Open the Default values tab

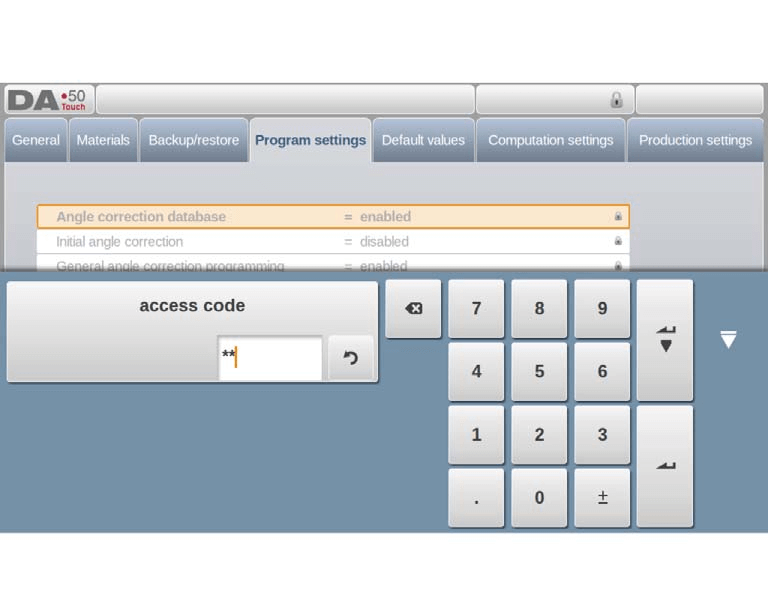tap(423, 141)
